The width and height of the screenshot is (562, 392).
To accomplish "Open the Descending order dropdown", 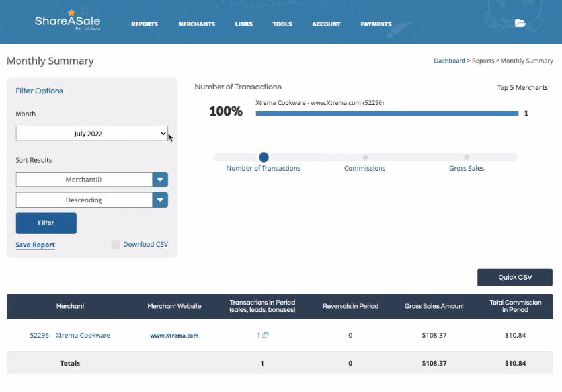I will 91,200.
